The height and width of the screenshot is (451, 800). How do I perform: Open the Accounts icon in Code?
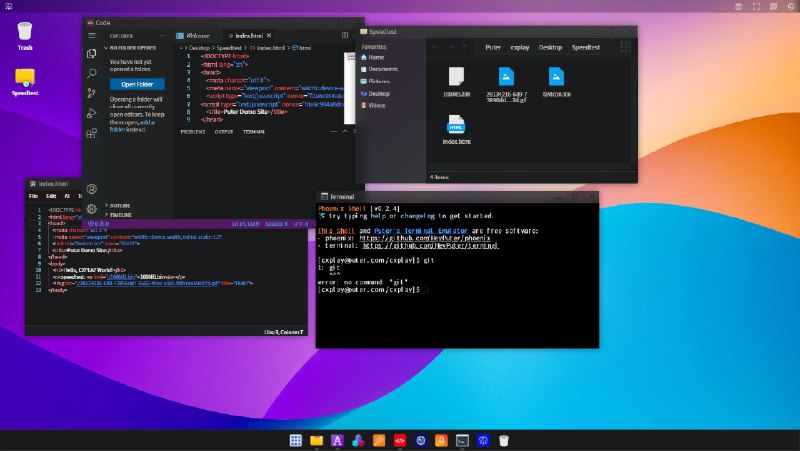pos(92,188)
